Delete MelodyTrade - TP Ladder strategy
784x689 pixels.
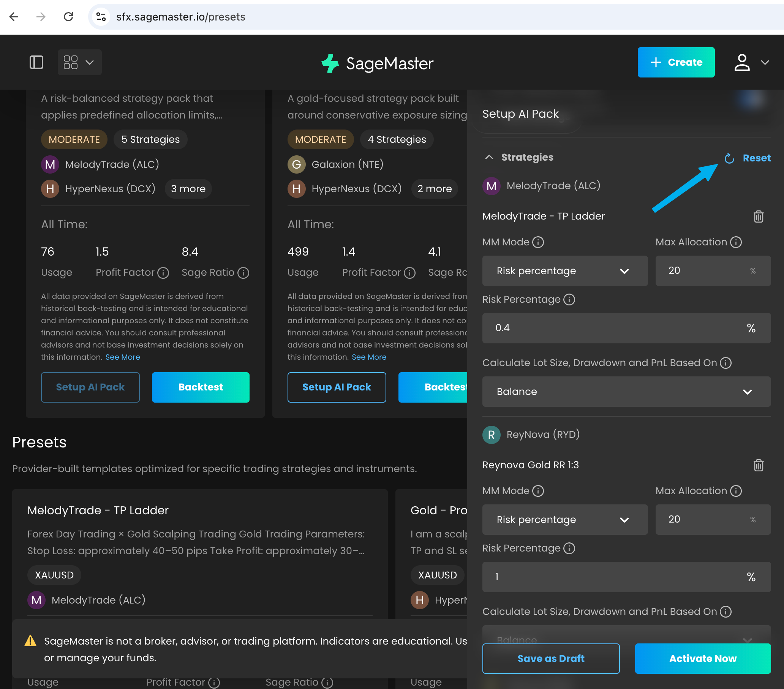758,216
